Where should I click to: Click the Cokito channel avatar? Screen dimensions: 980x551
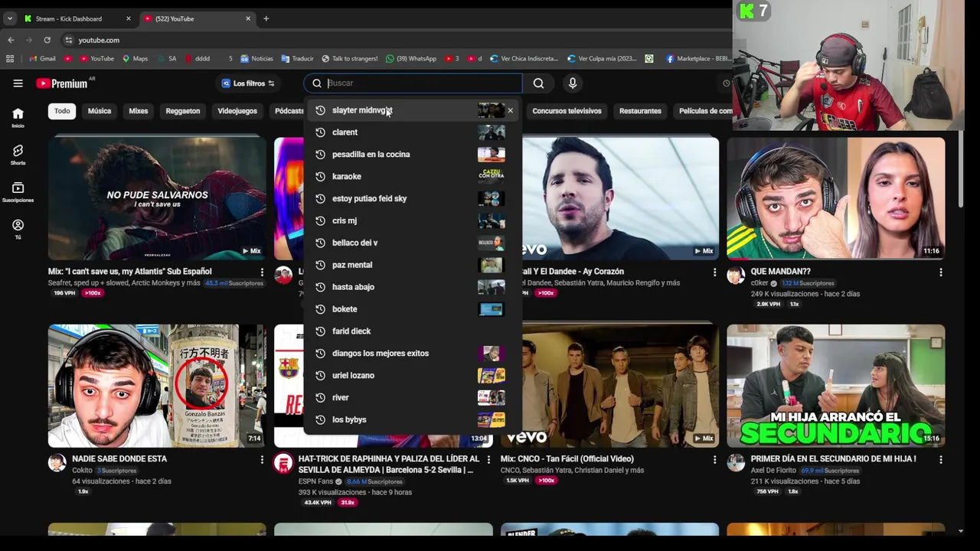(57, 462)
